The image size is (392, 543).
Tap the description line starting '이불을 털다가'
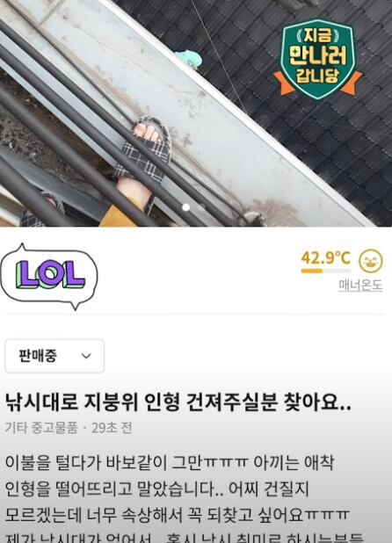[x=170, y=462]
